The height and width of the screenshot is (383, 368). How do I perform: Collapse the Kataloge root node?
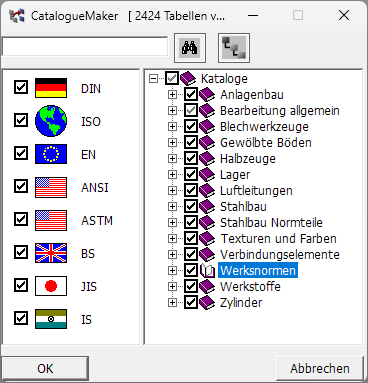click(153, 78)
